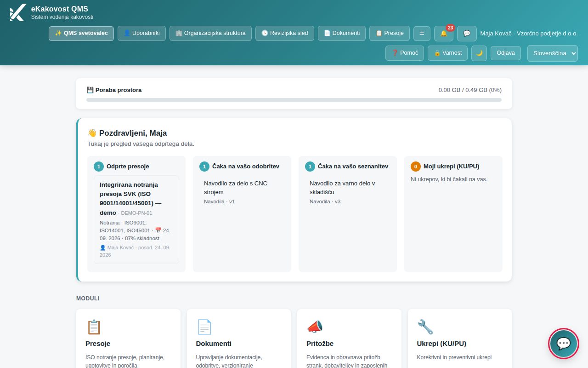
Task: Expand the Slovenščina language dropdown
Action: coord(553,53)
